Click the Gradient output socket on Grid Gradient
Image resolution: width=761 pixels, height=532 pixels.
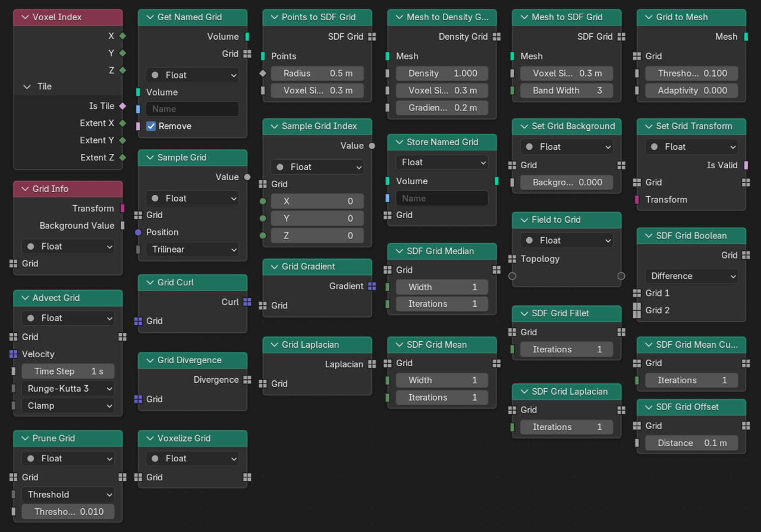click(x=372, y=286)
